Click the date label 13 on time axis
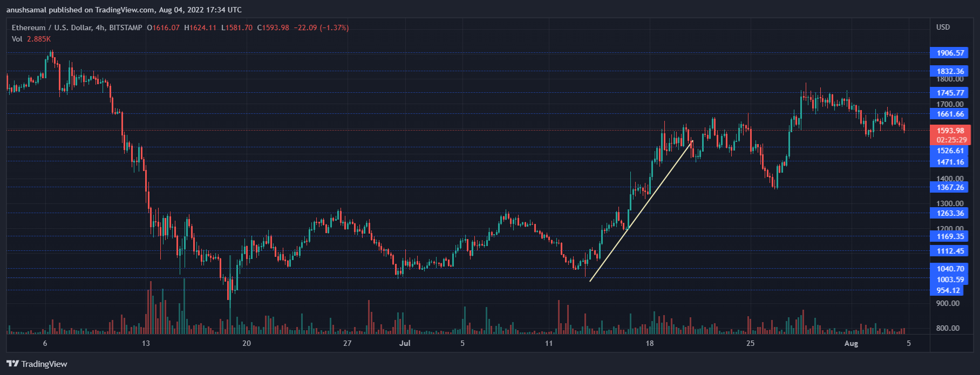Image resolution: width=980 pixels, height=375 pixels. point(146,343)
